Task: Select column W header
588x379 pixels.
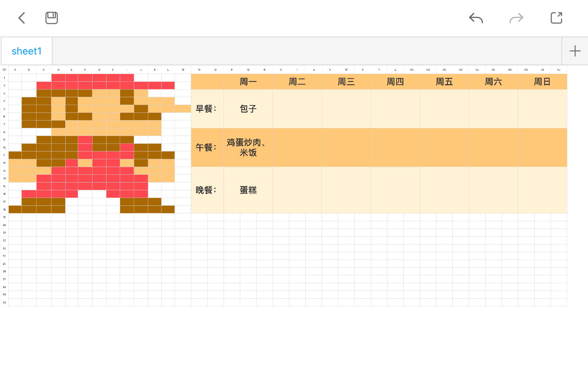Action: (346, 70)
